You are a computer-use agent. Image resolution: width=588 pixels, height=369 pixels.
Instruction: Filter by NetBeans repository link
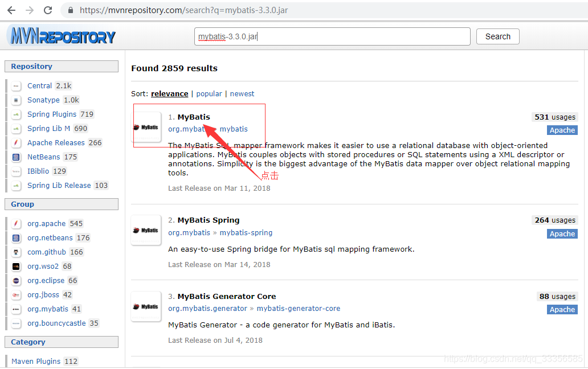pos(43,157)
